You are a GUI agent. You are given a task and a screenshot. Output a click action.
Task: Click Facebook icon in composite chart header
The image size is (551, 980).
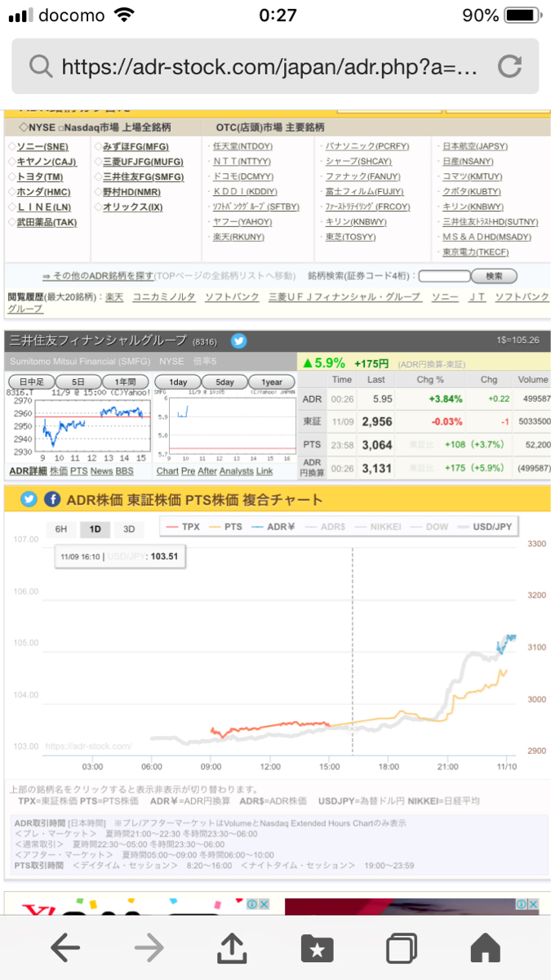[52, 499]
